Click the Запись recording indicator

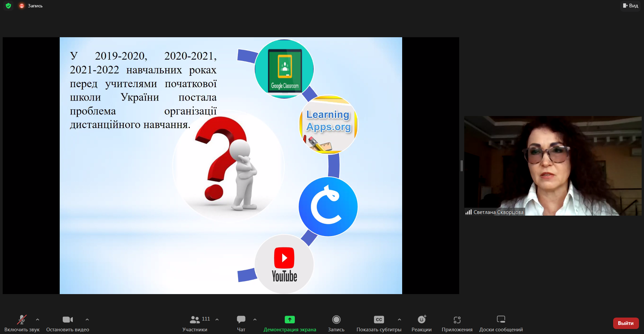pyautogui.click(x=31, y=6)
